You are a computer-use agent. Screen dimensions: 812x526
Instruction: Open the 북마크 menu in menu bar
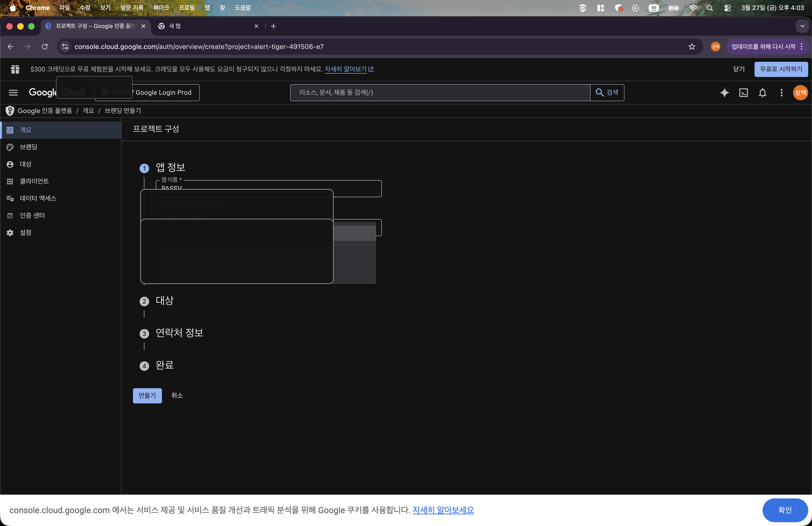tap(161, 8)
